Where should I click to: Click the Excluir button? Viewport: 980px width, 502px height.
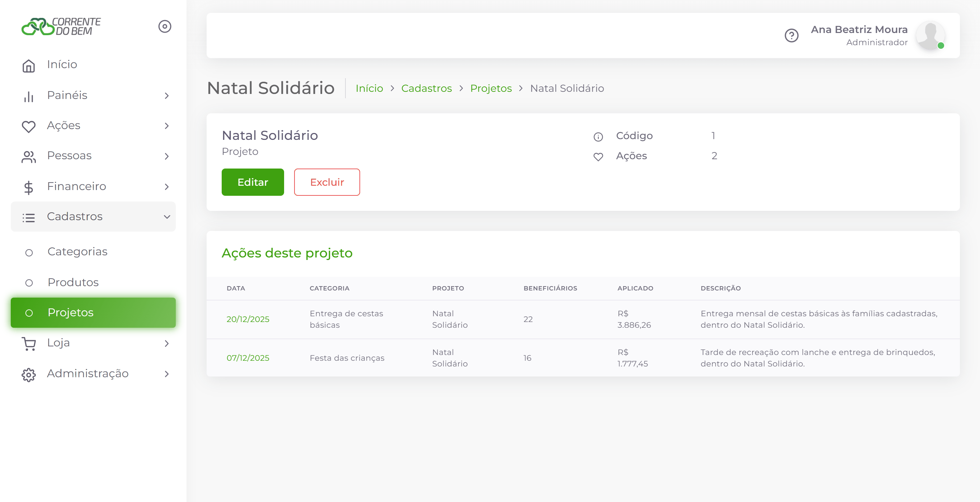coord(327,182)
